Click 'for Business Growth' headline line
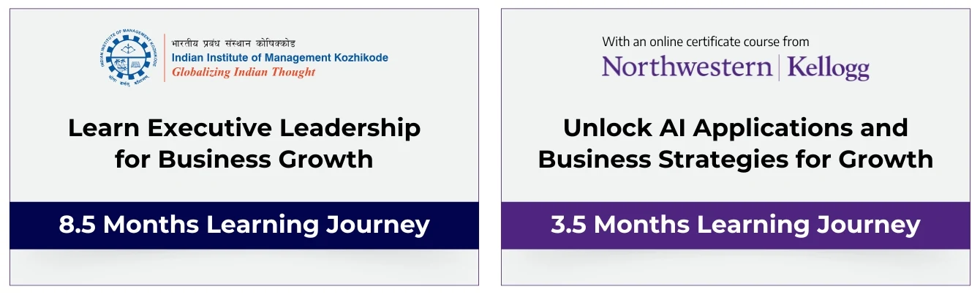 pos(244,159)
